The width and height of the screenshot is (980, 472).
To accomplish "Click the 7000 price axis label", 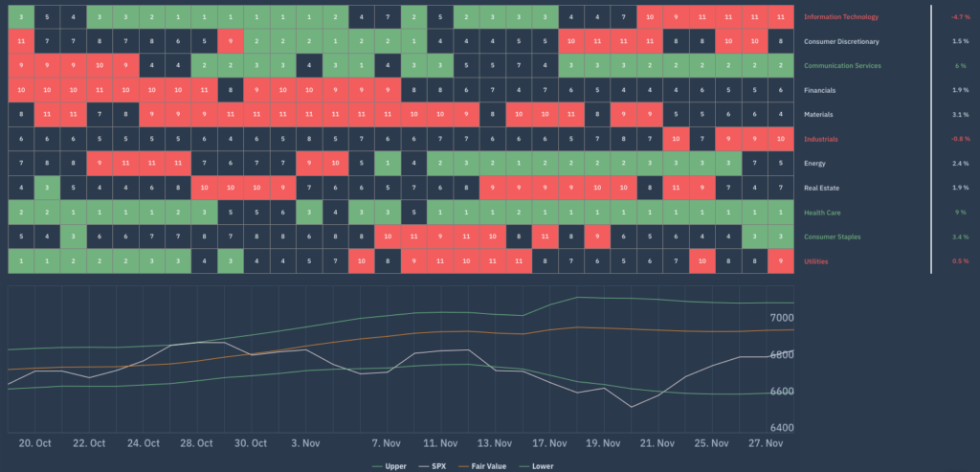I will coord(781,318).
